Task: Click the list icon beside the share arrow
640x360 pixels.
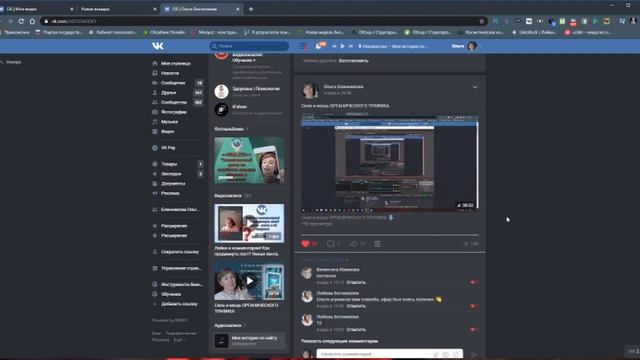Action: [x=378, y=244]
